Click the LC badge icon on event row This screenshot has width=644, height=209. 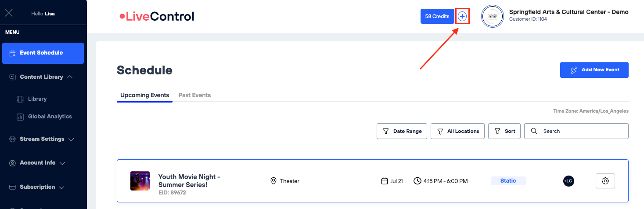(568, 181)
